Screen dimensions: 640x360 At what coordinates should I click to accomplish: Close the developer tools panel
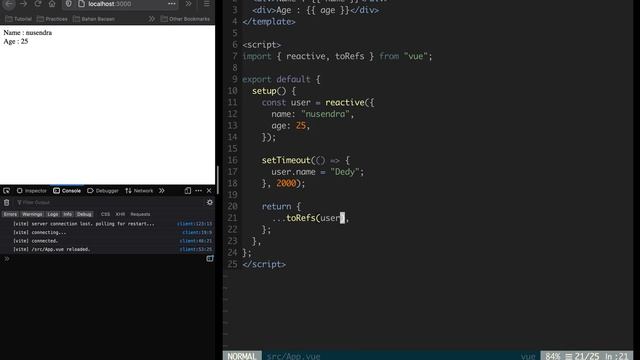pos(209,191)
